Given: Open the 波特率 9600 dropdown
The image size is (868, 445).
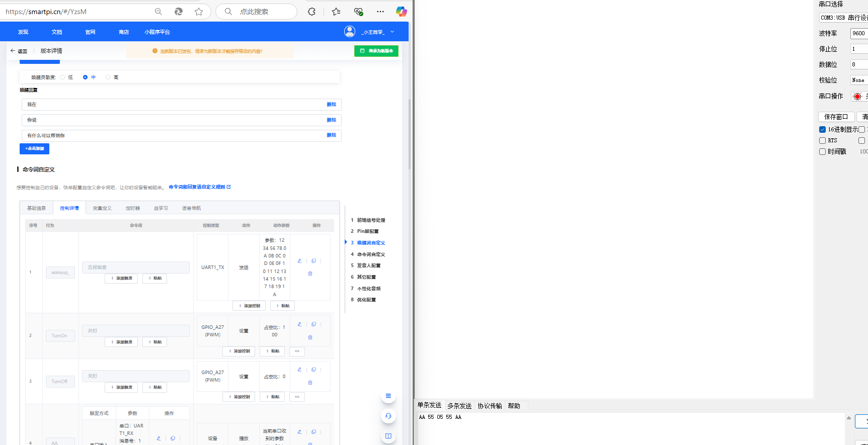Looking at the screenshot, I should pyautogui.click(x=859, y=33).
